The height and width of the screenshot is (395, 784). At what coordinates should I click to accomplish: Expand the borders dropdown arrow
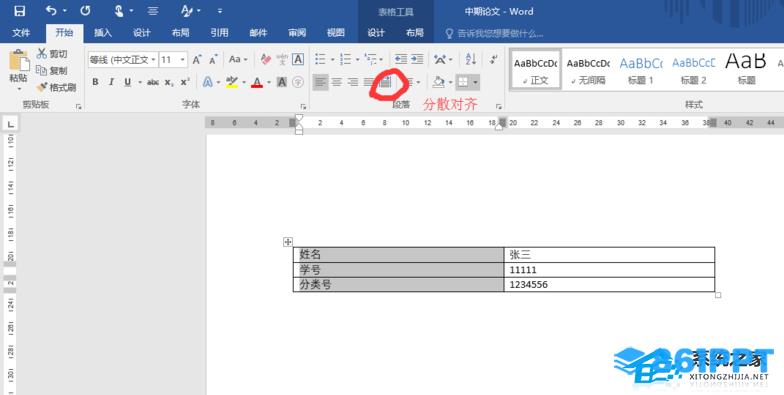(x=475, y=82)
